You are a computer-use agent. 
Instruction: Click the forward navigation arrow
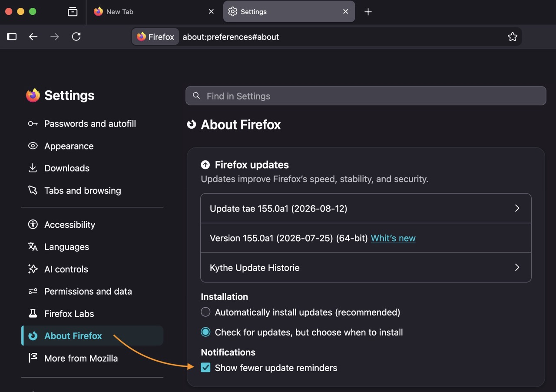[55, 37]
